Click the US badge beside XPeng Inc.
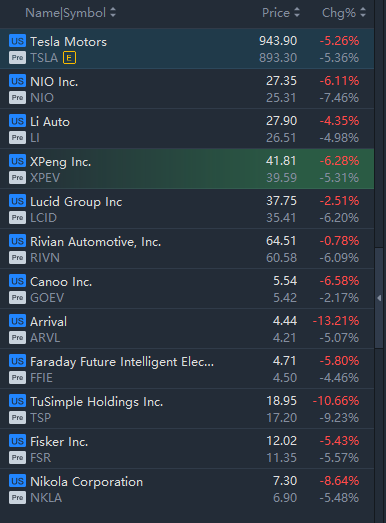Viewport: 386px width, 523px height. (x=17, y=161)
